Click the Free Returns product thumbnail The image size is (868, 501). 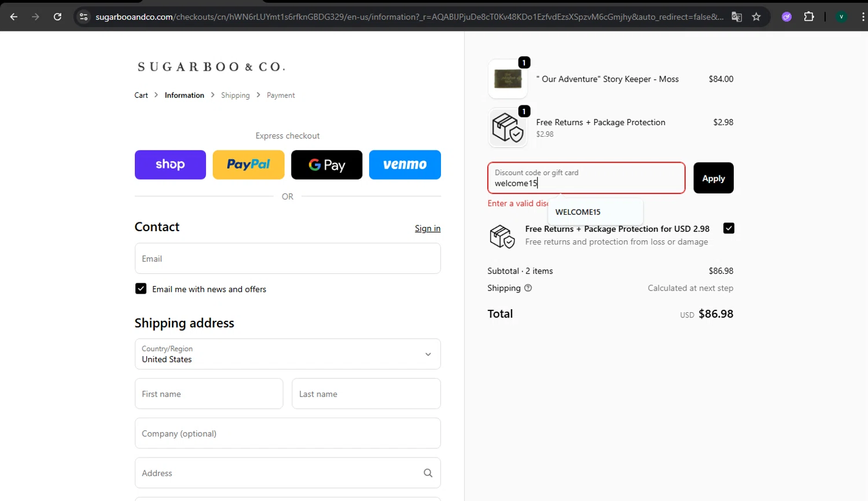click(508, 127)
